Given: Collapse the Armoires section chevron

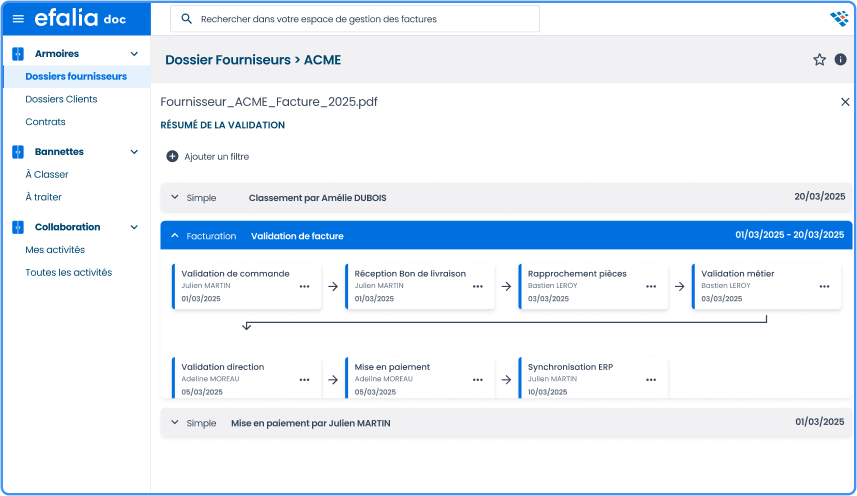Looking at the screenshot, I should tap(134, 54).
